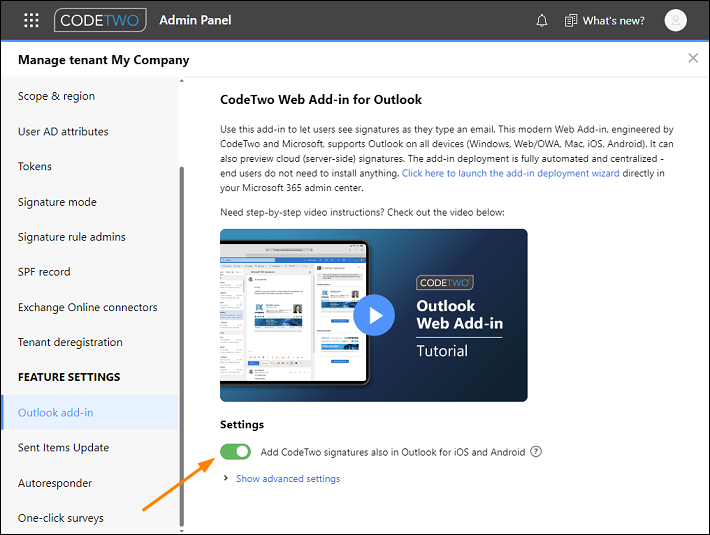Play the Outlook Web Add-in tutorial video
Viewport: 710px width, 535px height.
point(374,315)
